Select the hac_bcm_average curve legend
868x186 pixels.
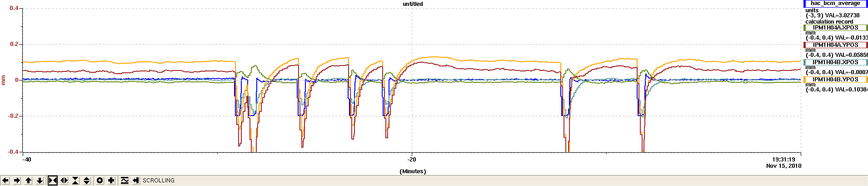[835, 4]
